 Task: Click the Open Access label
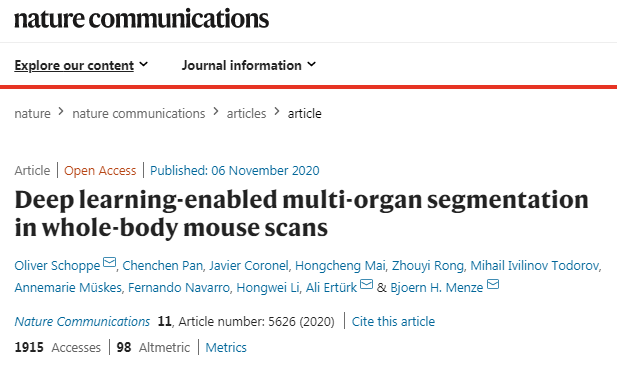100,170
